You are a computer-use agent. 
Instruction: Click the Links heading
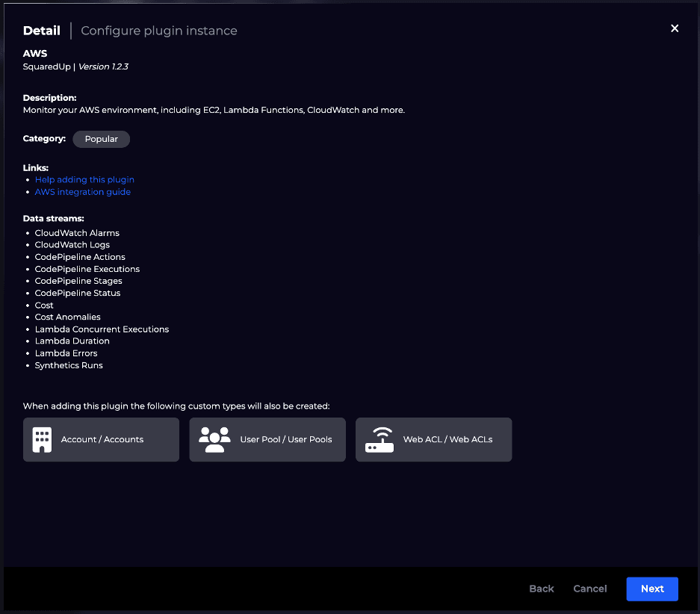(36, 168)
